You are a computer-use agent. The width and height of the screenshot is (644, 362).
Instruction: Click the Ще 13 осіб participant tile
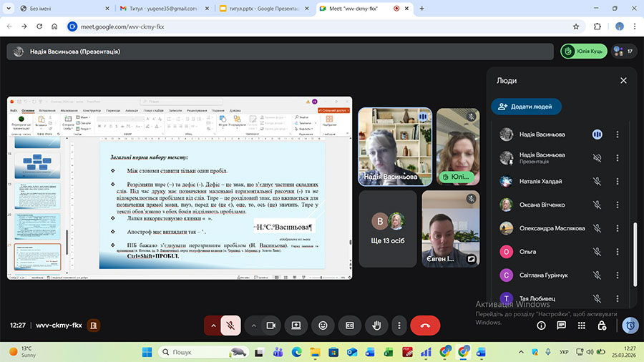(x=387, y=228)
